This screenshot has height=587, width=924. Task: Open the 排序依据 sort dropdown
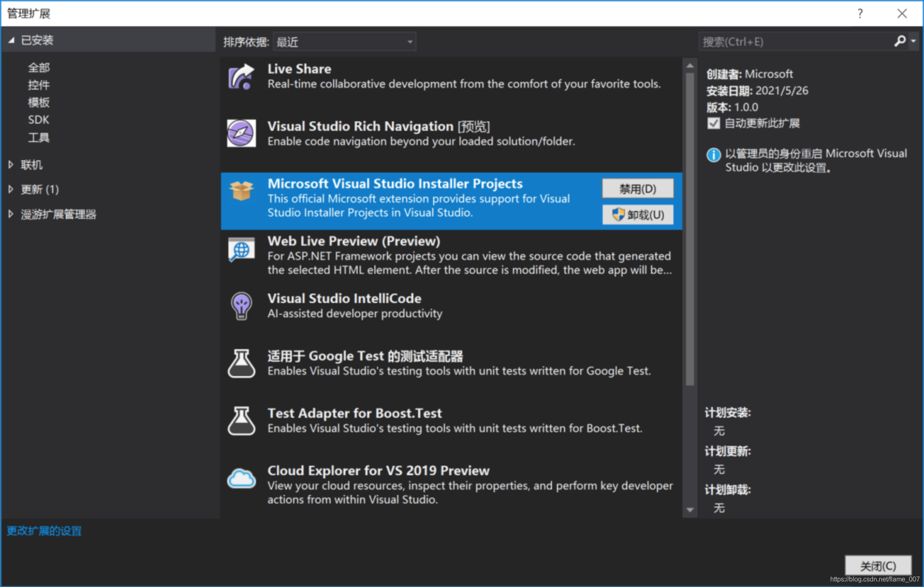coord(344,42)
